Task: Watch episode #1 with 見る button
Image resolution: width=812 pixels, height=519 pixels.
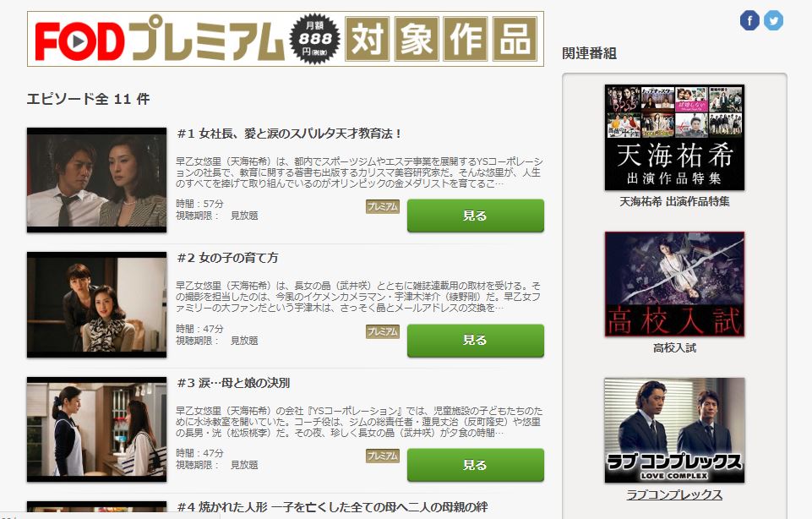Action: click(x=476, y=216)
